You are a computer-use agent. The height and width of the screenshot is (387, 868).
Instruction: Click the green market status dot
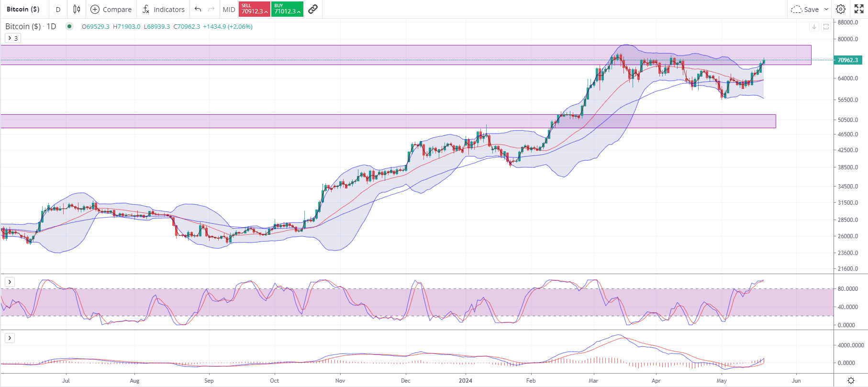click(69, 26)
